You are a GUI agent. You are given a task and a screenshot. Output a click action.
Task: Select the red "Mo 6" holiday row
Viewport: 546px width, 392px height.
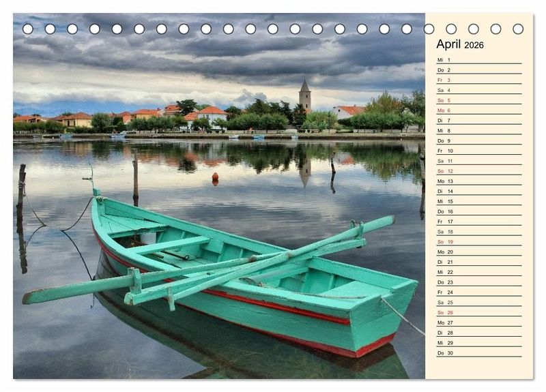pyautogui.click(x=479, y=110)
